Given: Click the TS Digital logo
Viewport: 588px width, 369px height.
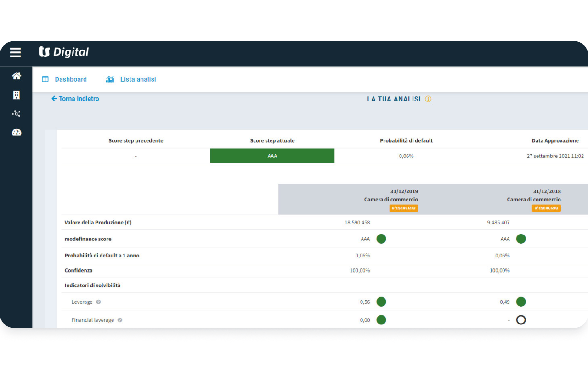Looking at the screenshot, I should click(63, 52).
